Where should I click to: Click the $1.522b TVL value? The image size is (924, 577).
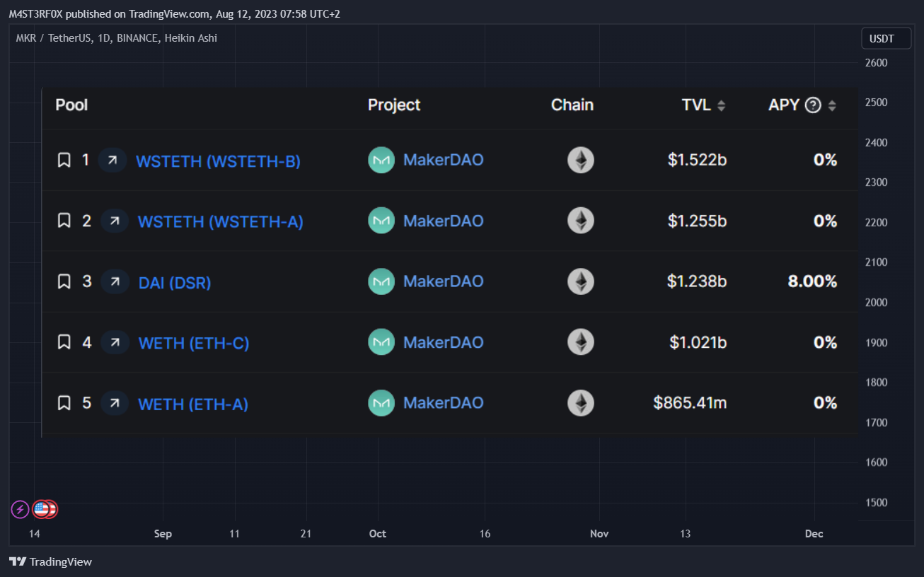point(697,161)
